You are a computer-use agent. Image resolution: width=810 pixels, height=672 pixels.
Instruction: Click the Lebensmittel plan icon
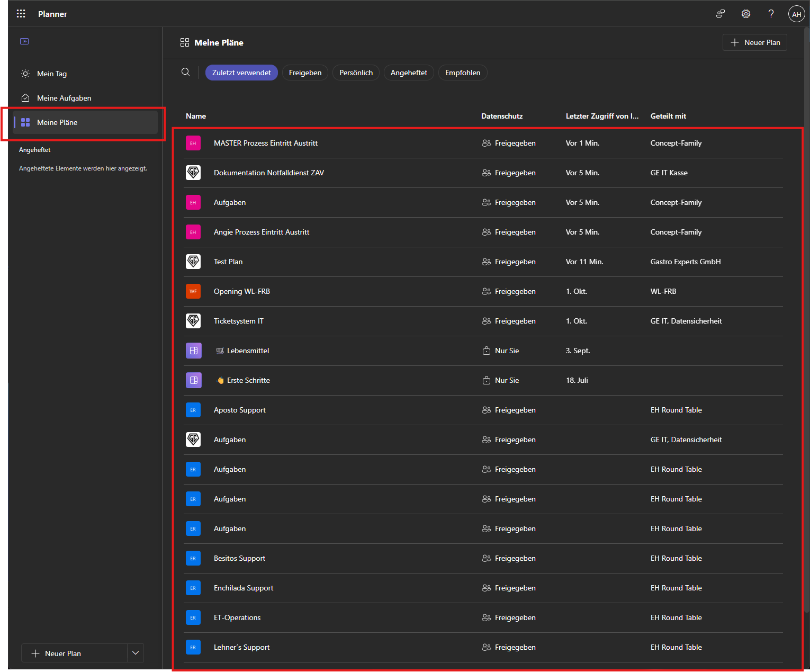click(193, 351)
